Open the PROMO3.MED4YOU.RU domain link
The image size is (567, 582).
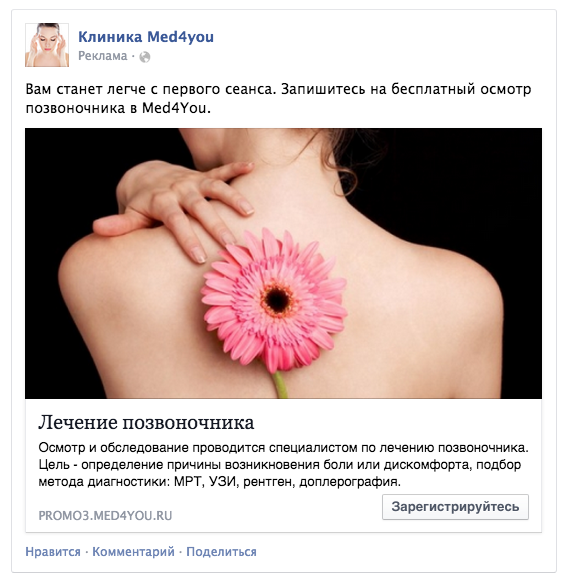105,516
